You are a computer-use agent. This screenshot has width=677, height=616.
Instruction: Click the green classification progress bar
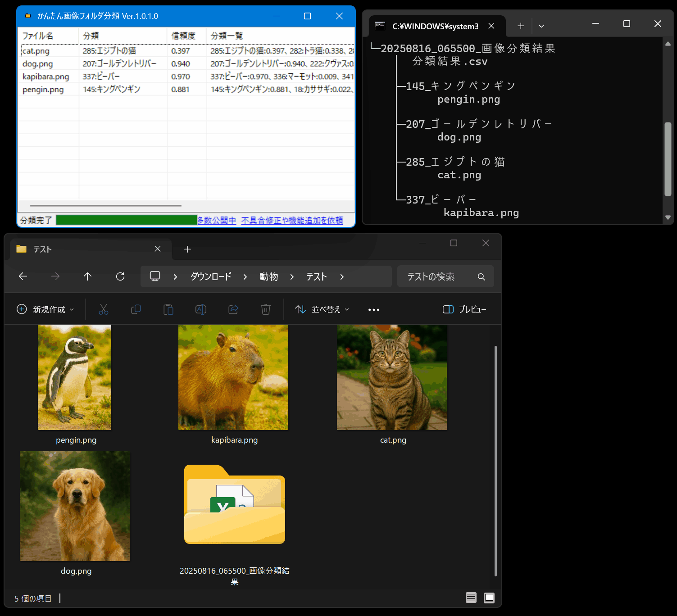point(127,220)
